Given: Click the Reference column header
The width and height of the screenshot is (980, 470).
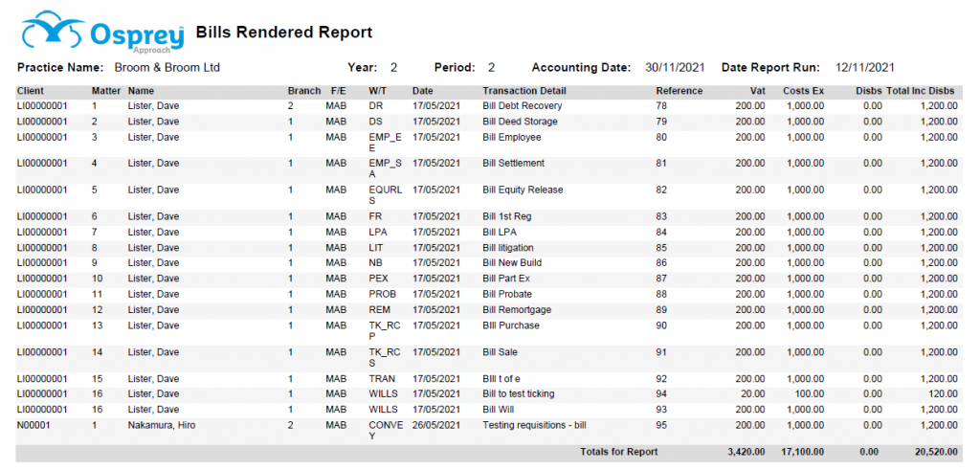Looking at the screenshot, I should (x=679, y=91).
